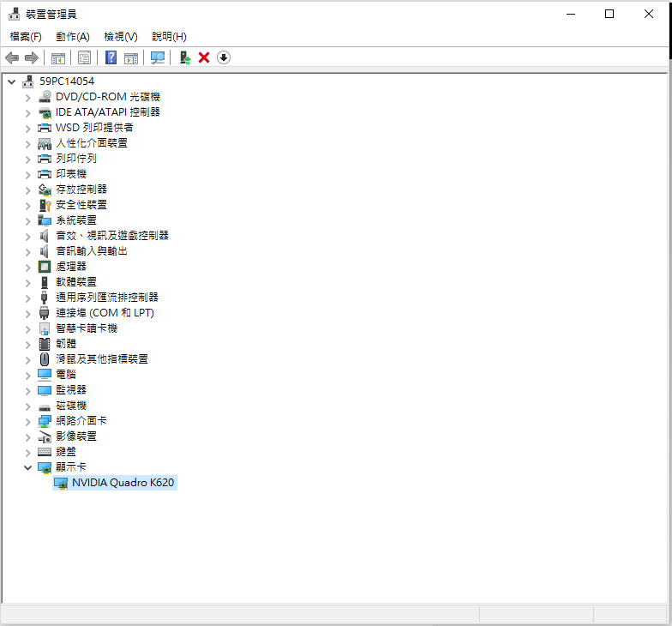Collapse the 顯示卡 node

(x=27, y=468)
